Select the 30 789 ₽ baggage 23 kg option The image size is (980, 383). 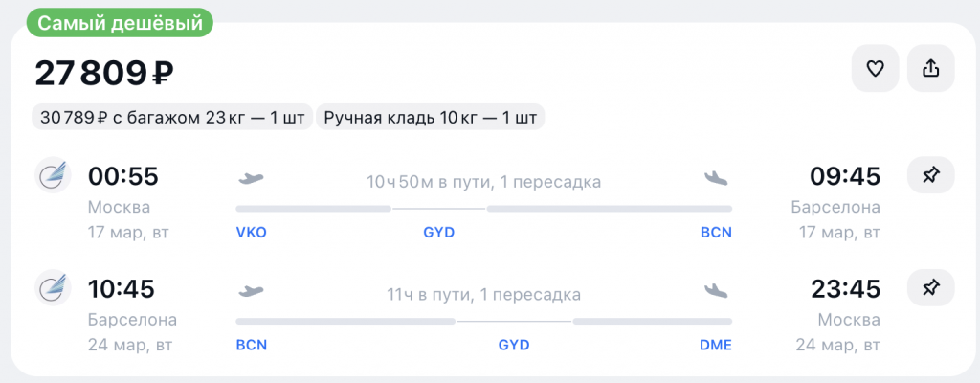coord(172,118)
